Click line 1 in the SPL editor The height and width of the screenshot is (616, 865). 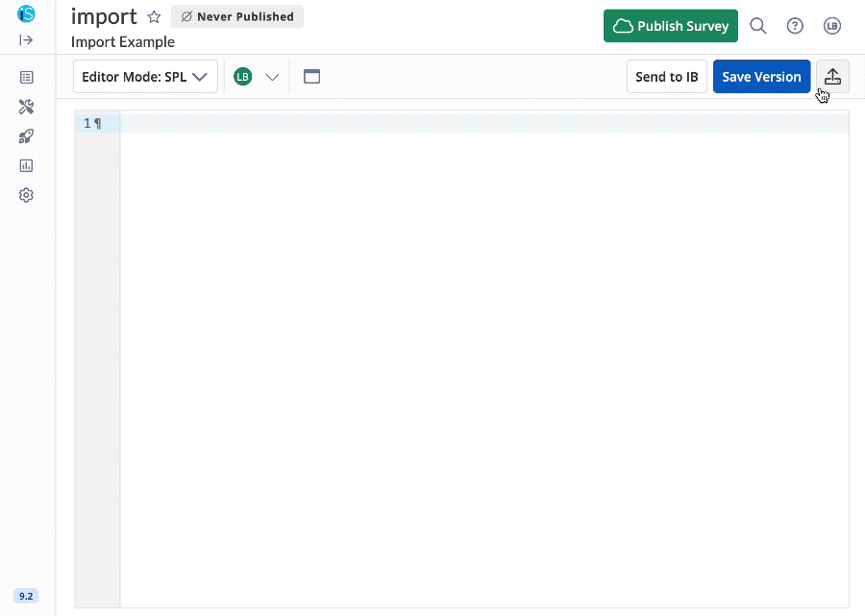point(384,123)
